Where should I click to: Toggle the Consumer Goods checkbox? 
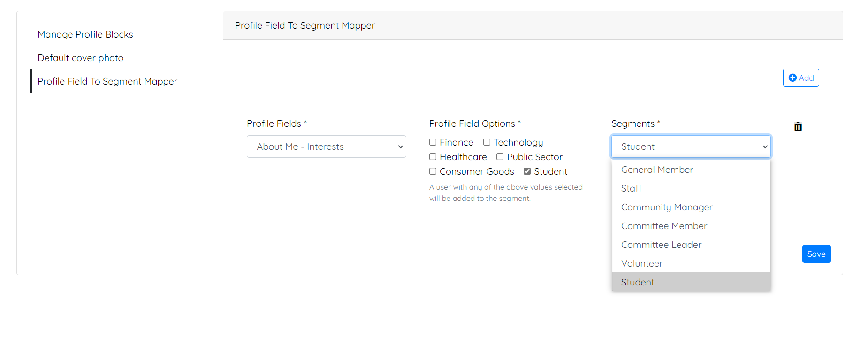433,171
